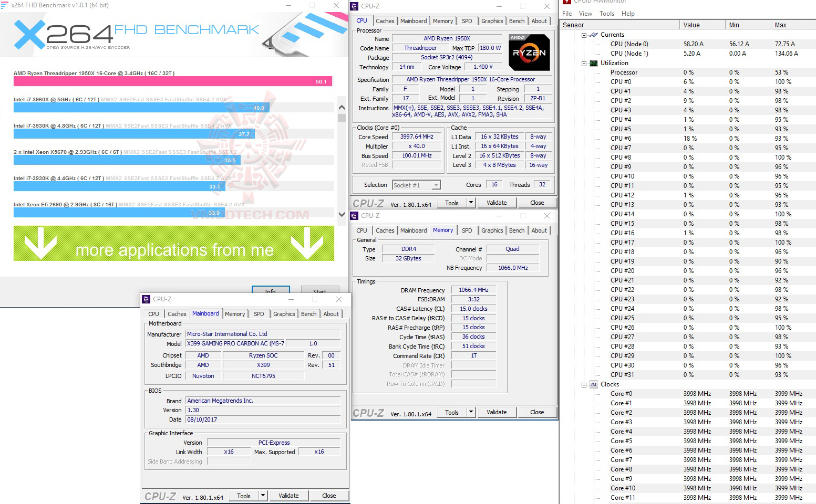Click the AMD Ryzen logo in CPU-Z
The width and height of the screenshot is (816, 504).
(529, 52)
